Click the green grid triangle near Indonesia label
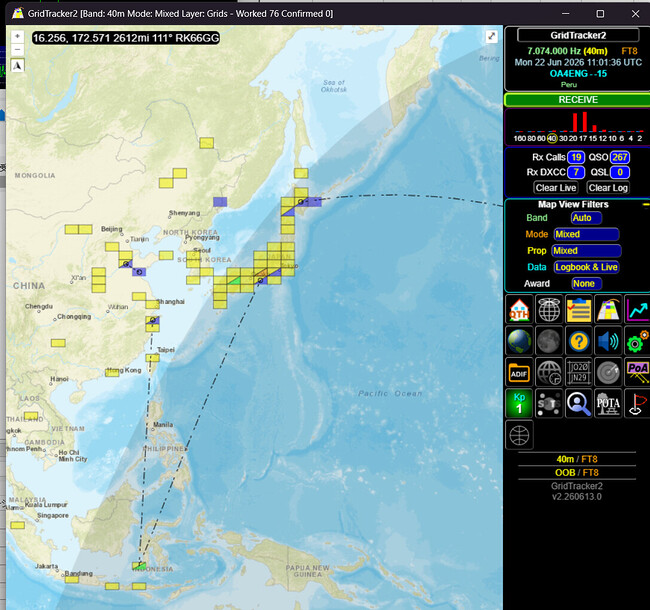This screenshot has height=610, width=650. point(141,566)
